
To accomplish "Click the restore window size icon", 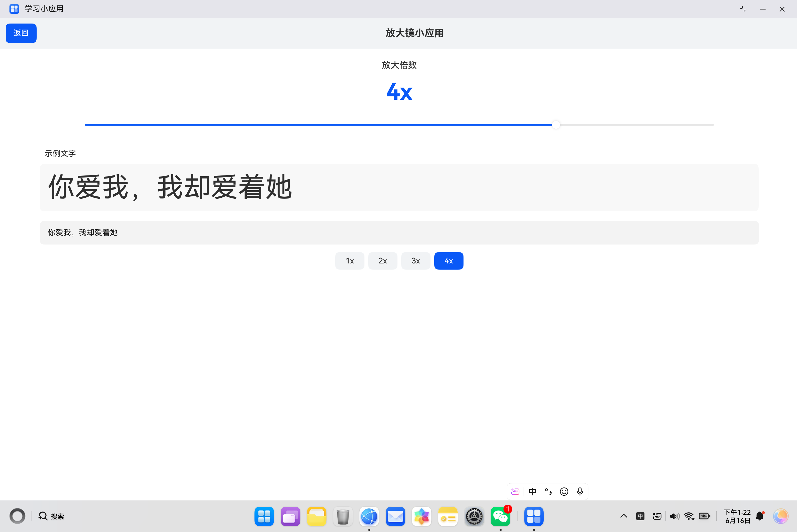I will pyautogui.click(x=743, y=9).
